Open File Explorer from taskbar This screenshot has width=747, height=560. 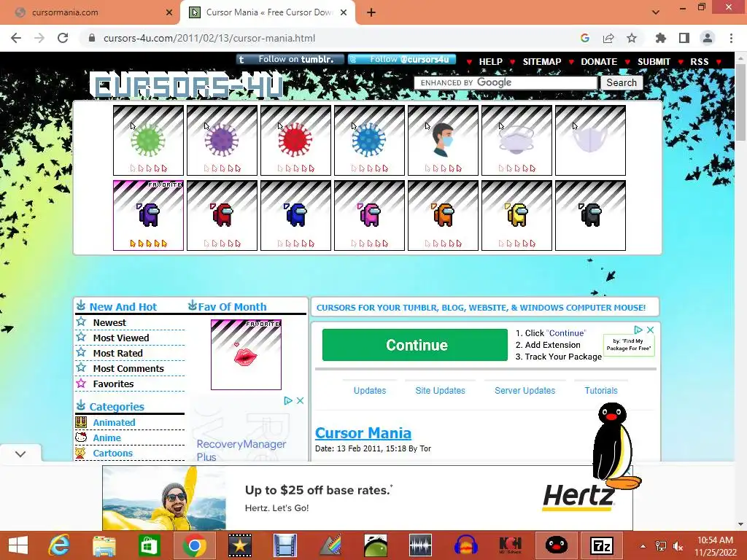tap(104, 545)
